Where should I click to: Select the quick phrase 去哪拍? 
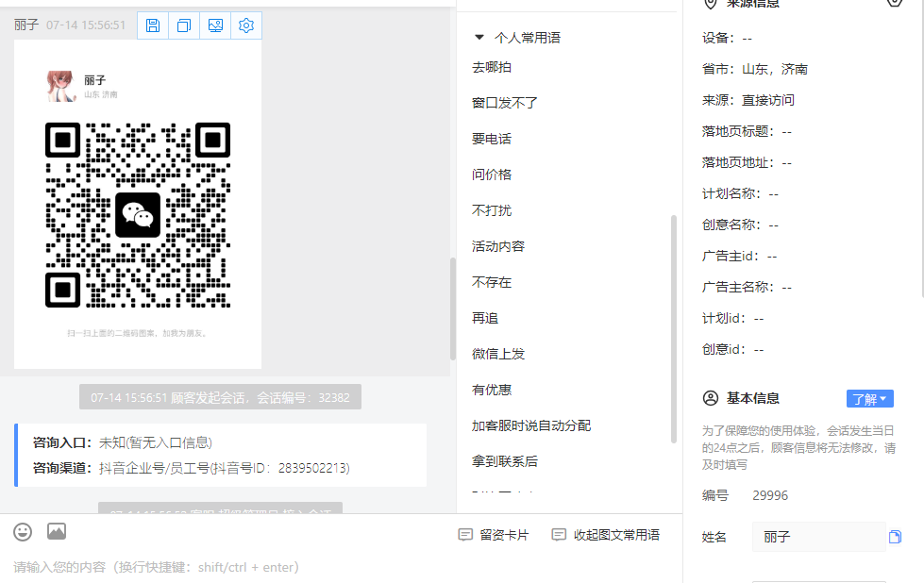pos(492,67)
